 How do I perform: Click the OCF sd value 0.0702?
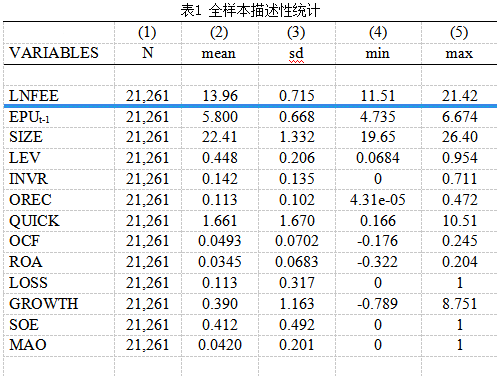[x=297, y=241]
